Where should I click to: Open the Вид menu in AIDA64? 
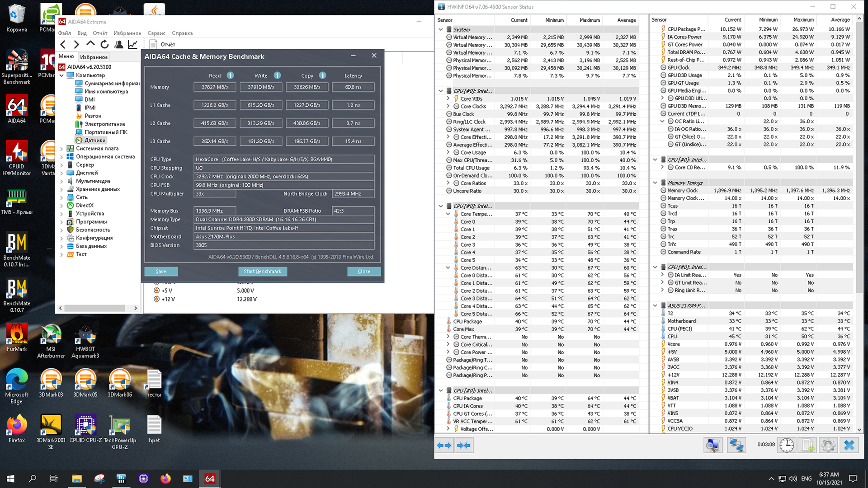[x=82, y=33]
